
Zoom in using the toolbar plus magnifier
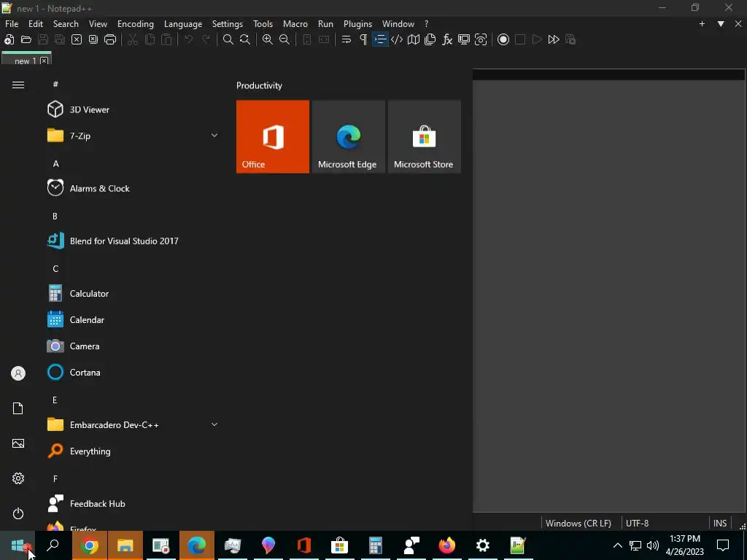[x=268, y=39]
